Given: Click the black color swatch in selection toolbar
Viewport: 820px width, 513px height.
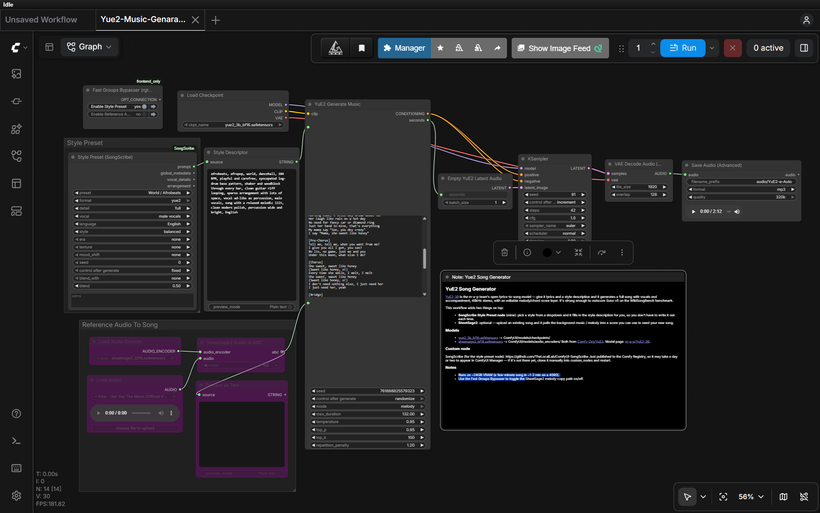Looking at the screenshot, I should [x=547, y=253].
